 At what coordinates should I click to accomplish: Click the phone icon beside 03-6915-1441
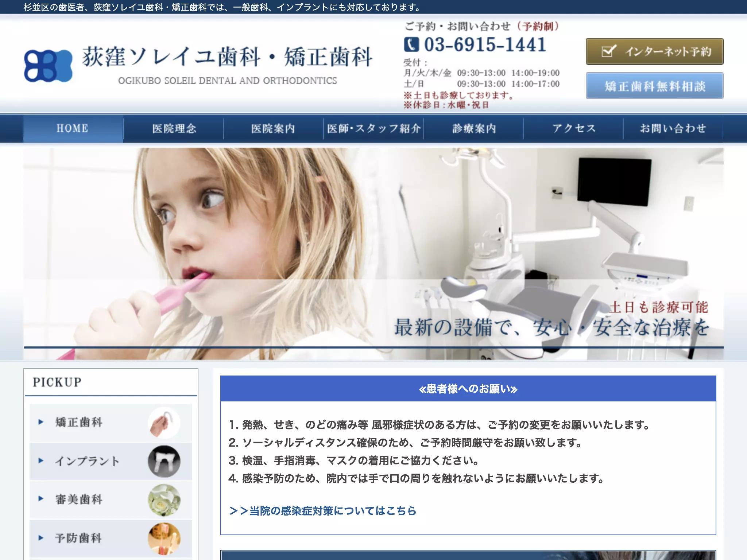411,45
